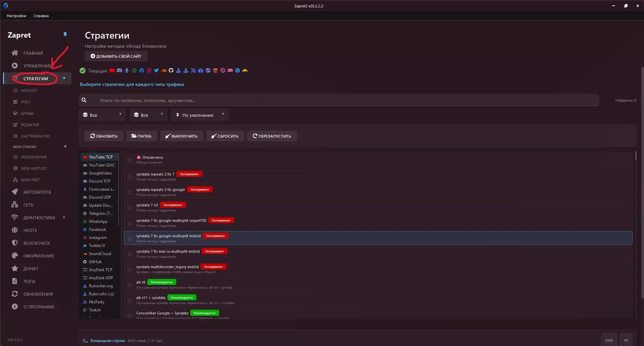This screenshot has height=346, width=644.
Task: Collapse the Стратегии submenu arrow
Action: pos(64,79)
